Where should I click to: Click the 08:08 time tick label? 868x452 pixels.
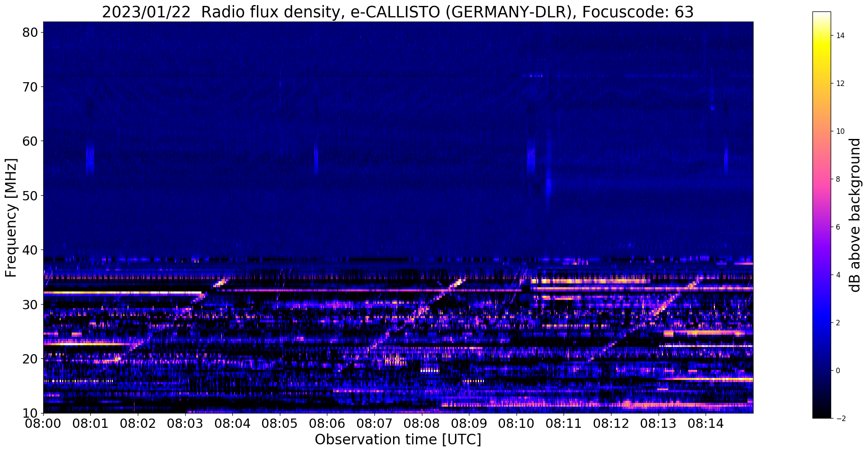click(x=422, y=423)
